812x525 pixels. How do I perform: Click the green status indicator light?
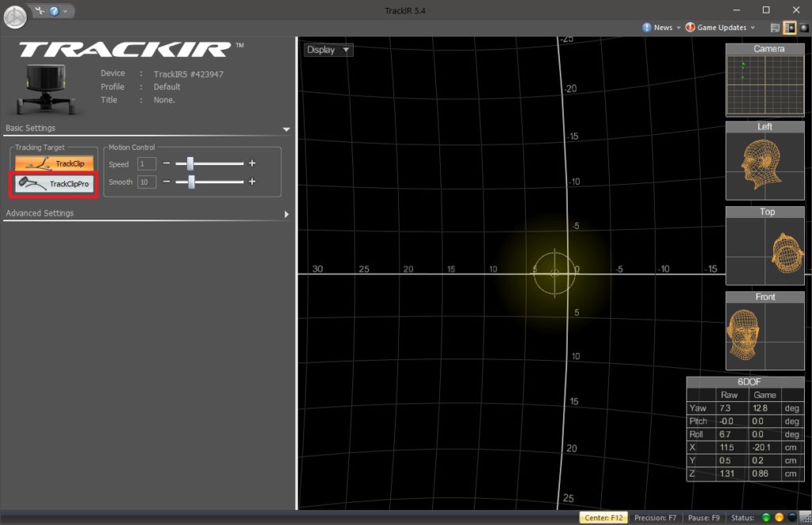(x=766, y=517)
